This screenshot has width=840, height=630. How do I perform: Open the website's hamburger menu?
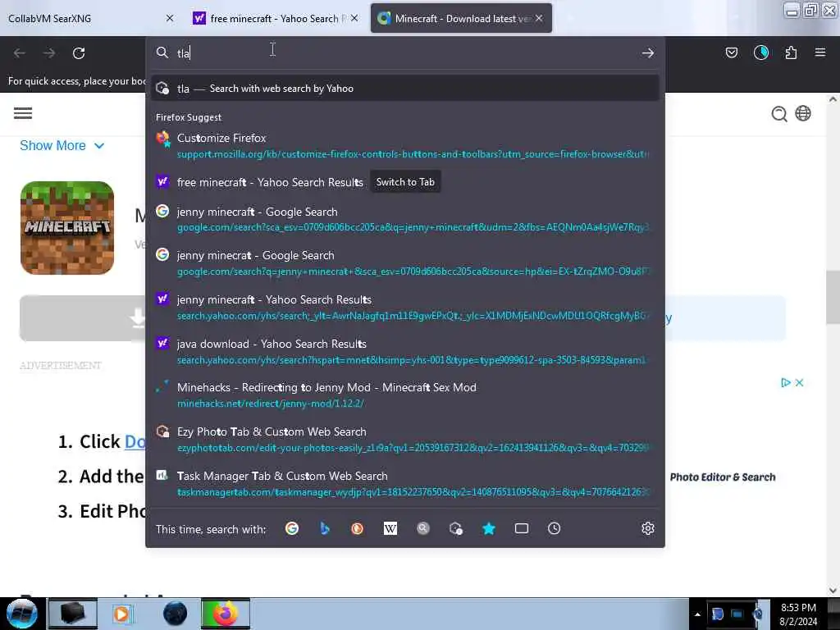[23, 113]
